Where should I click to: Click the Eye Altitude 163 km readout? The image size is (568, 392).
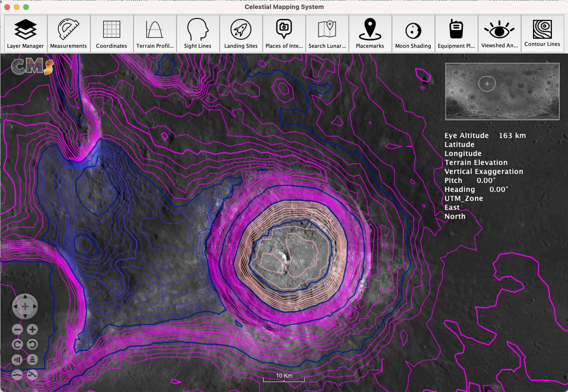click(485, 135)
